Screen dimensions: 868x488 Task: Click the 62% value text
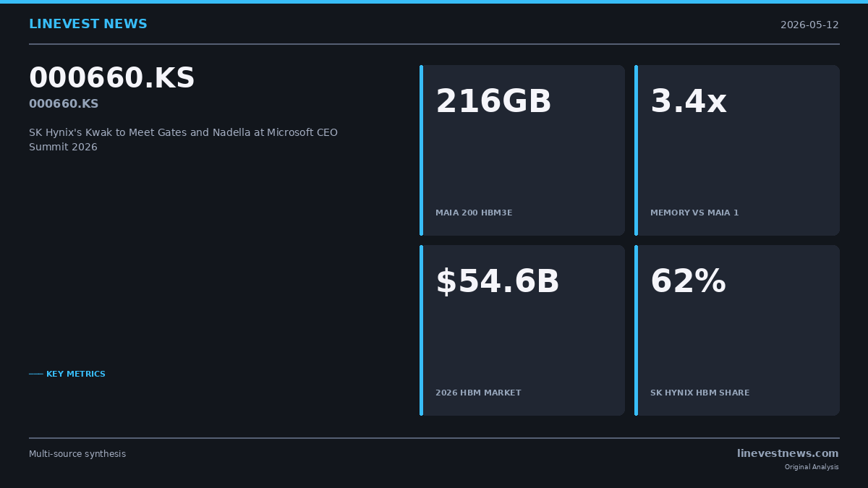[688, 282]
